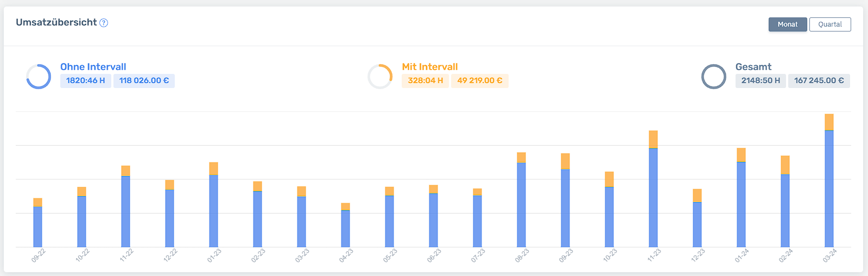Click the 12-23 axis label
The image size is (868, 276).
click(698, 255)
